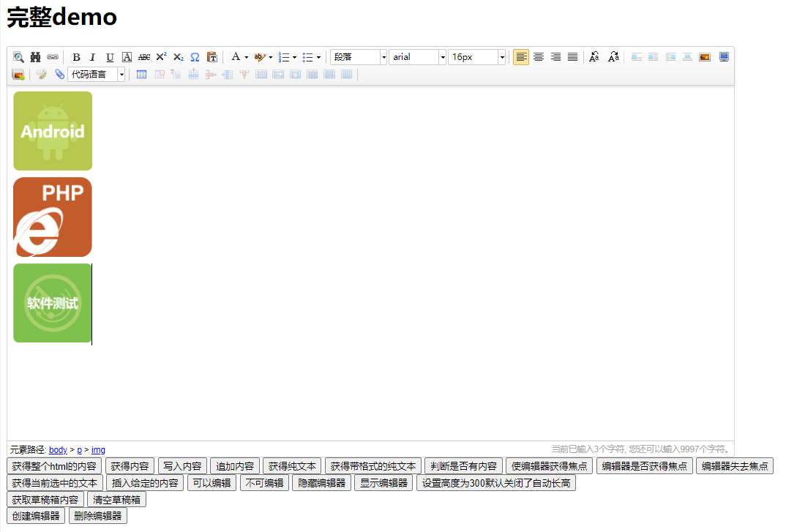Open the arial font family dropdown
This screenshot has width=786, height=532.
[418, 57]
